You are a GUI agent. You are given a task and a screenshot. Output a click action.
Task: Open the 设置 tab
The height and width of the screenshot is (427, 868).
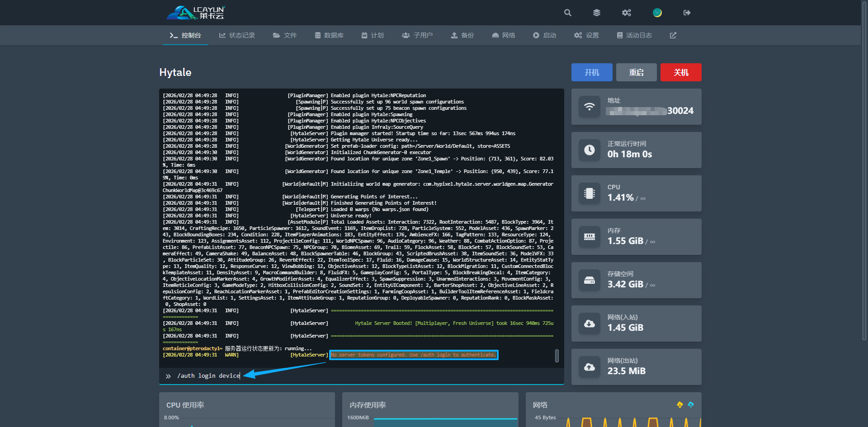coord(586,35)
